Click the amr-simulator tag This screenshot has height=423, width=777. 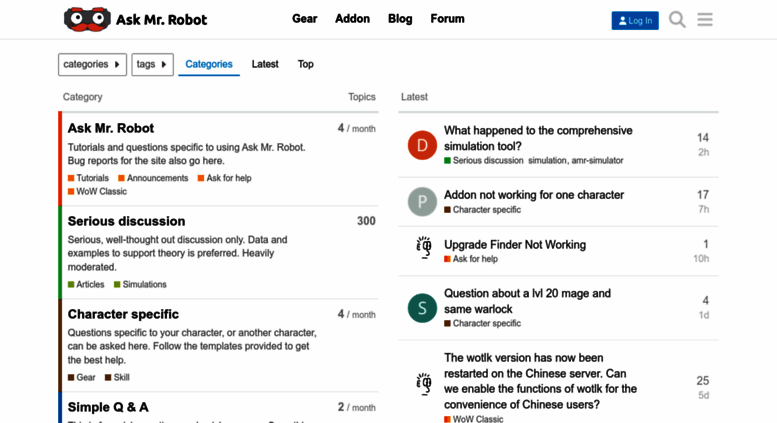click(597, 160)
